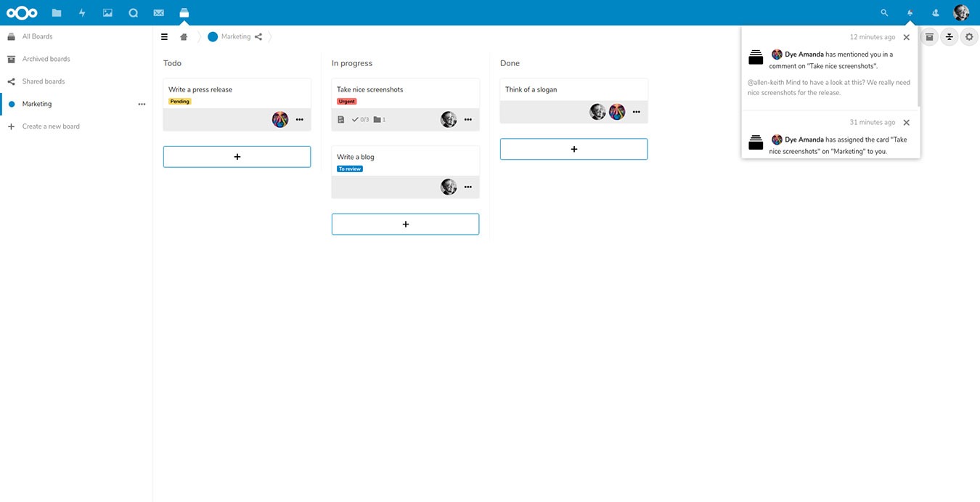Open the checklist progress on Take nice screenshots
The width and height of the screenshot is (980, 502).
360,119
